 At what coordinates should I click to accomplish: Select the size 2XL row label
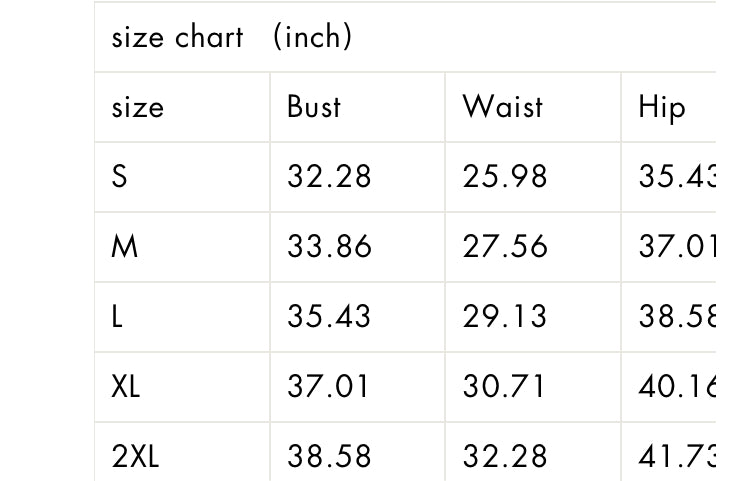tap(135, 456)
